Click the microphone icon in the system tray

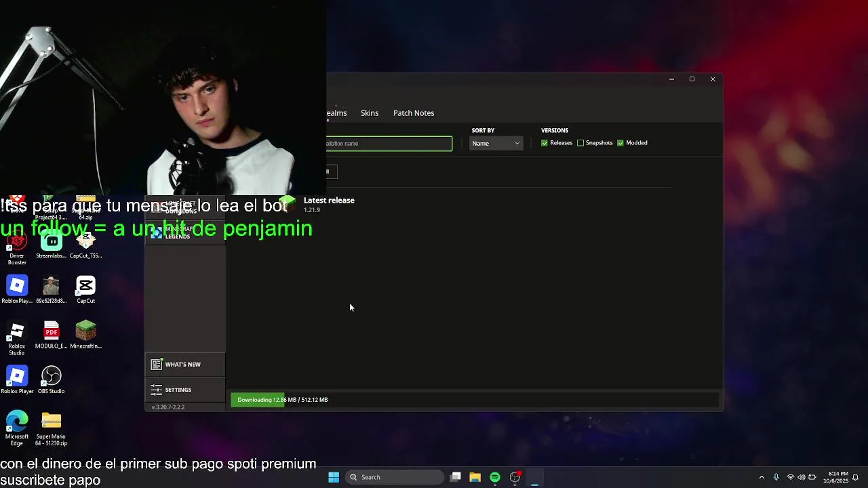776,477
